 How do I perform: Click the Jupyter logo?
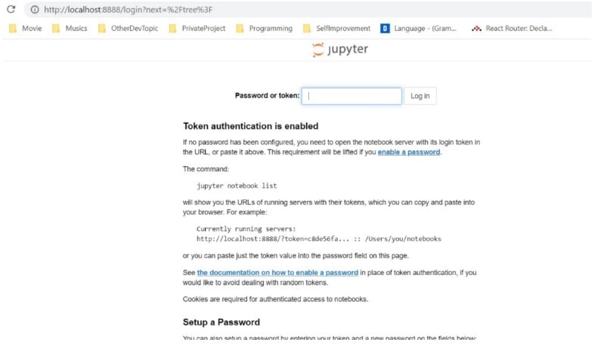(x=340, y=51)
